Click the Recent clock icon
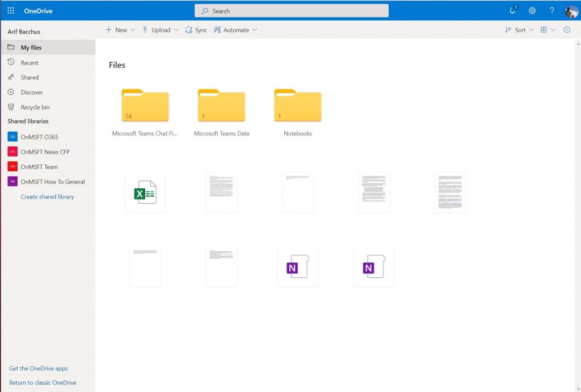581x392 pixels. click(11, 62)
